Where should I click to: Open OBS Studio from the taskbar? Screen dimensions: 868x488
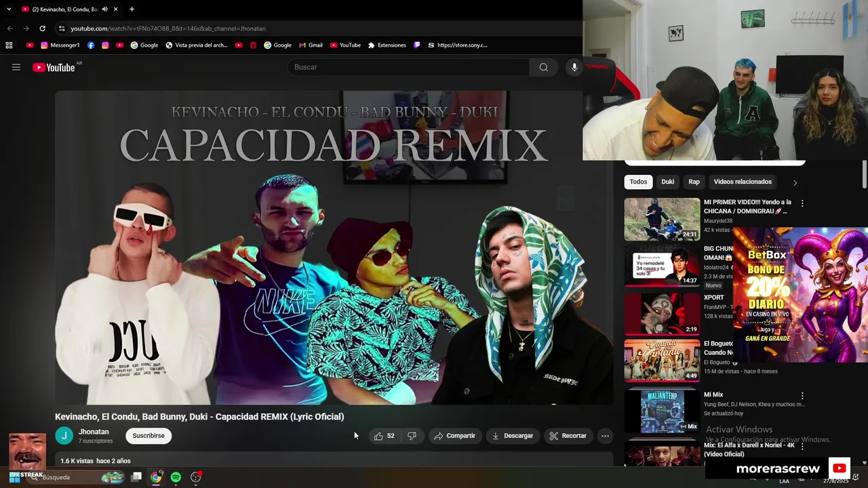[x=196, y=477]
